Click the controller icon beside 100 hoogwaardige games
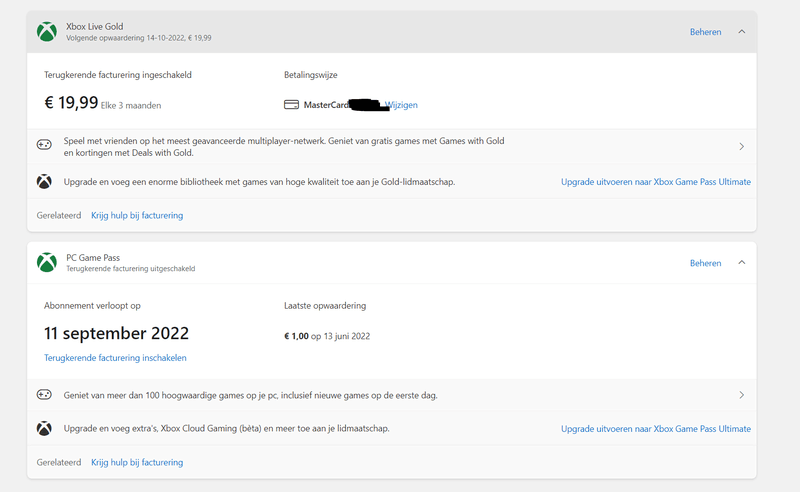800x492 pixels. click(x=45, y=395)
